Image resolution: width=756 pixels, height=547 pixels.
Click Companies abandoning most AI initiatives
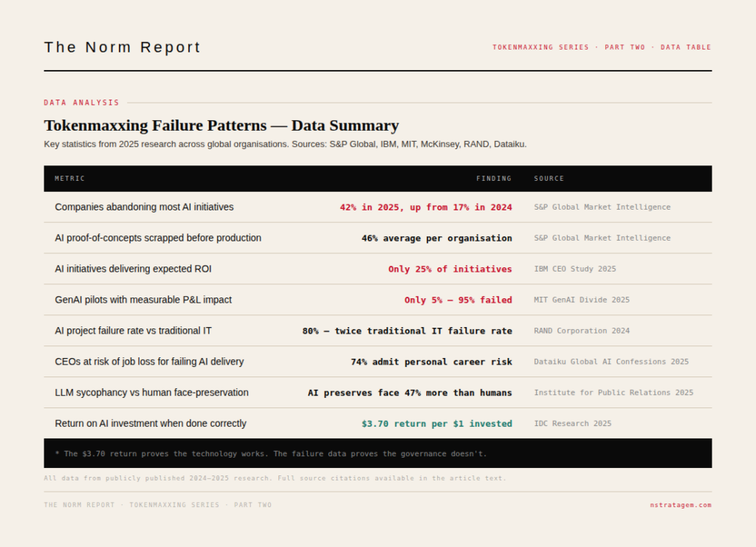(144, 207)
